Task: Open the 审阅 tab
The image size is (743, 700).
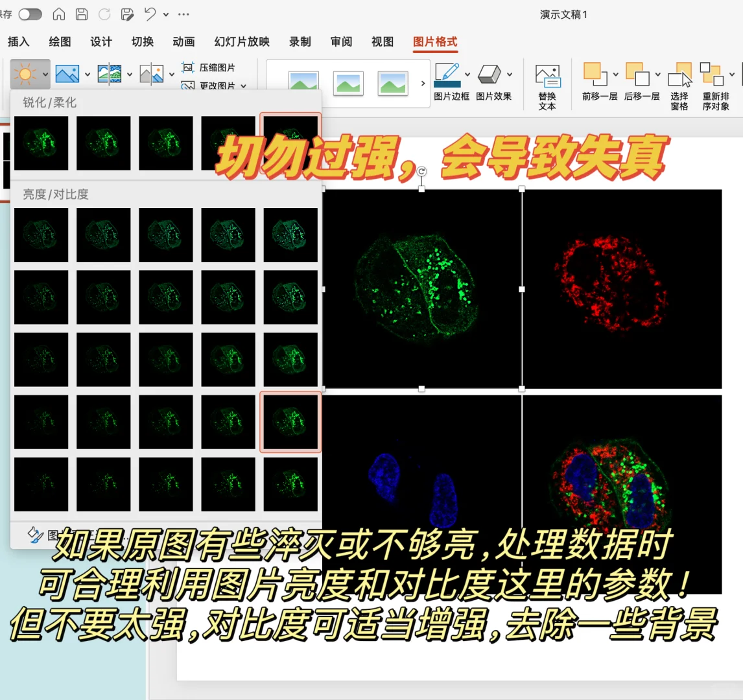Action: tap(342, 41)
